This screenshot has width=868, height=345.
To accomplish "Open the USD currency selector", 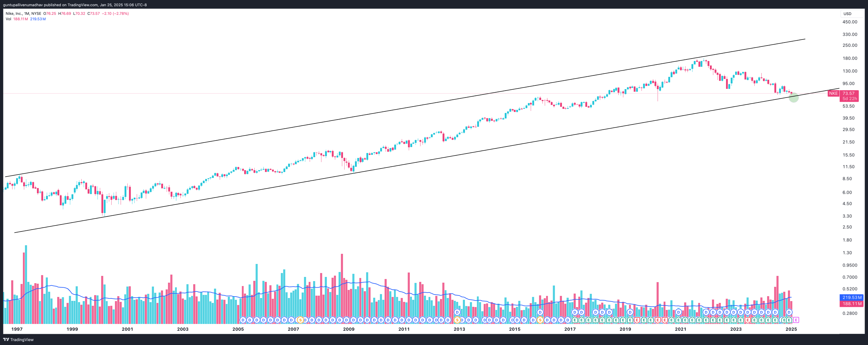I will click(x=847, y=14).
